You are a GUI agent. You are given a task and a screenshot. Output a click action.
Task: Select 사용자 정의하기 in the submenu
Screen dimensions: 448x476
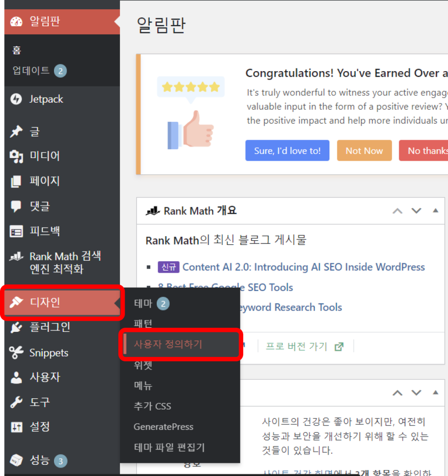point(168,344)
